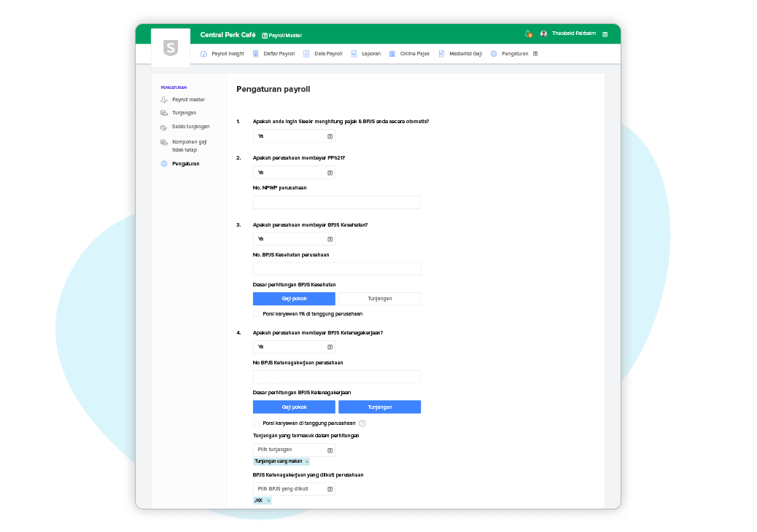The width and height of the screenshot is (757, 532).
Task: Open Saldo tunjangan in sidebar
Action: pyautogui.click(x=190, y=127)
